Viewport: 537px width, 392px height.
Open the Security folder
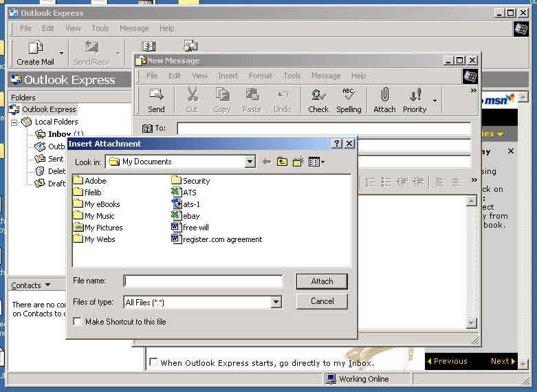[x=190, y=181]
